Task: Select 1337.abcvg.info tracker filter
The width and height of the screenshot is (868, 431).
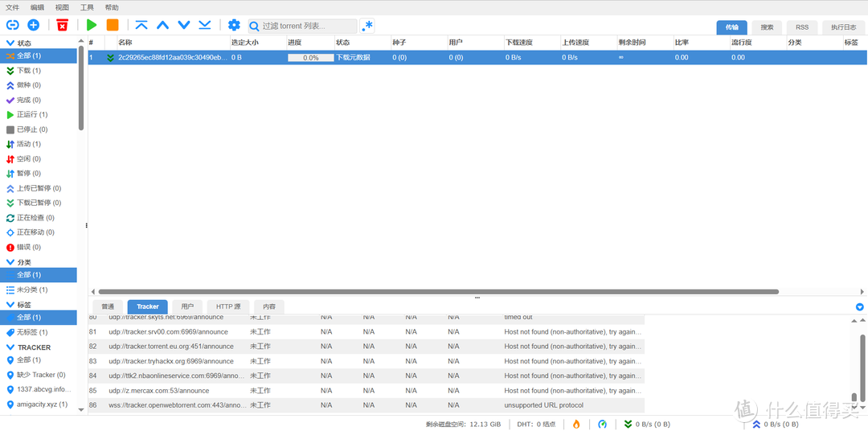Action: [39, 389]
